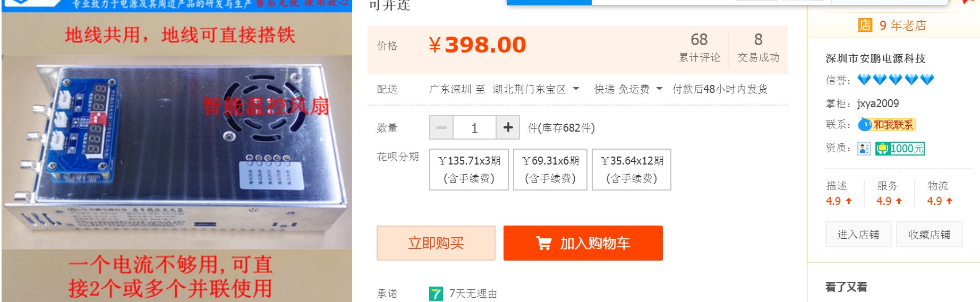Click the quantity input field
Viewport: 980px width, 302px height.
474,127
